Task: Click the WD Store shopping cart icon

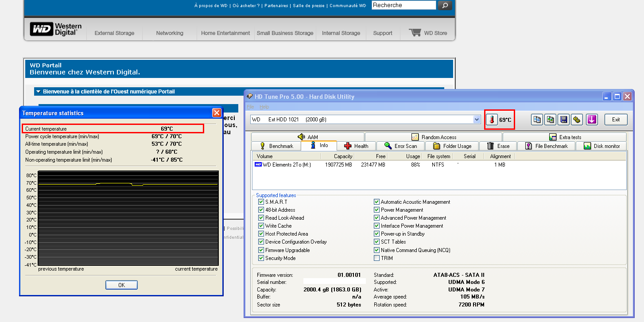Action: 415,33
